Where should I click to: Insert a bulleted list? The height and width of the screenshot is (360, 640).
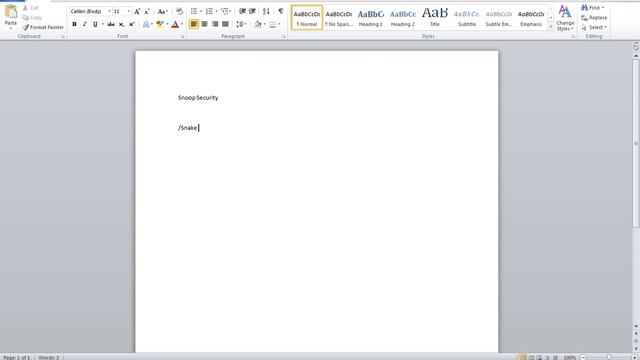click(x=194, y=11)
